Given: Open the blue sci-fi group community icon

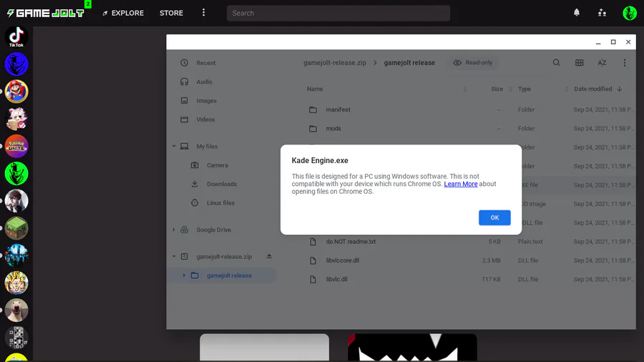Looking at the screenshot, I should pyautogui.click(x=16, y=255).
